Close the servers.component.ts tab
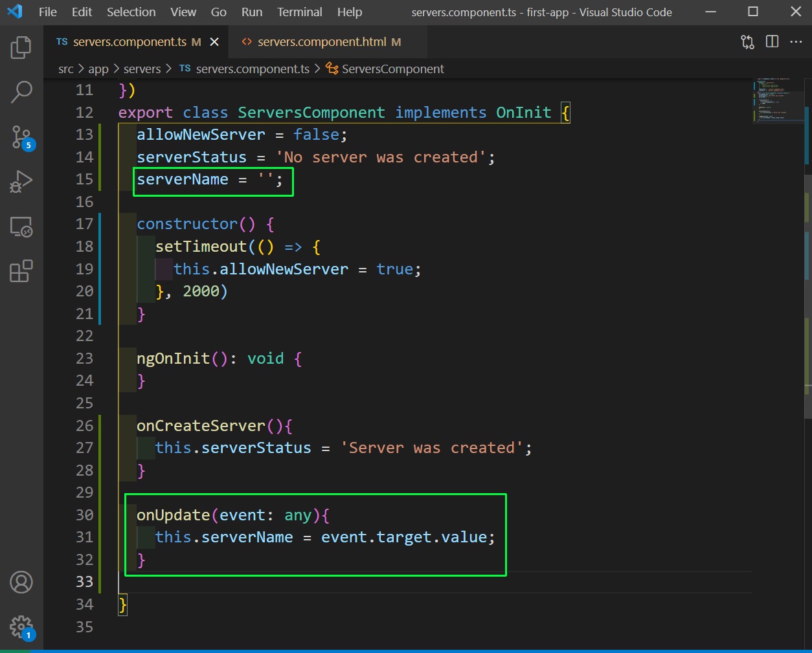 pos(214,42)
